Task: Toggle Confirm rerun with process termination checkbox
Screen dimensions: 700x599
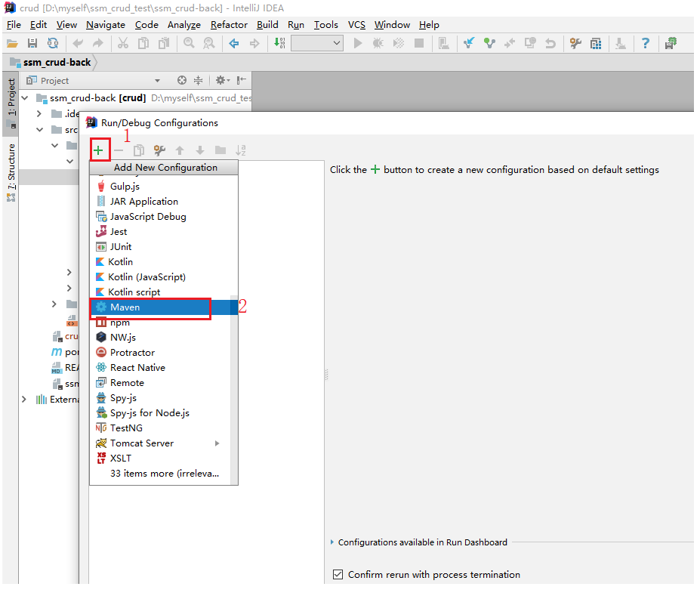Action: pos(338,574)
